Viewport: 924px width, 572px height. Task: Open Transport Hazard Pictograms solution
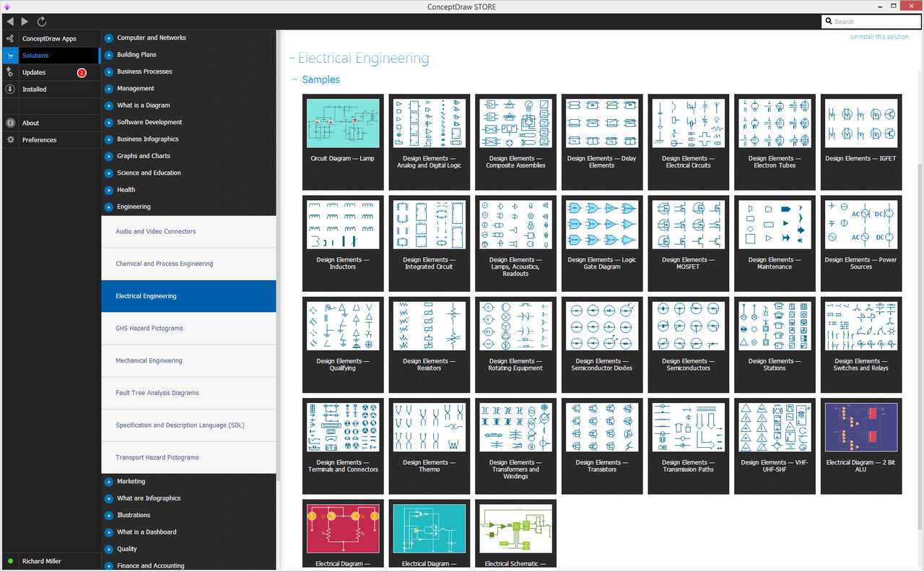click(188, 457)
